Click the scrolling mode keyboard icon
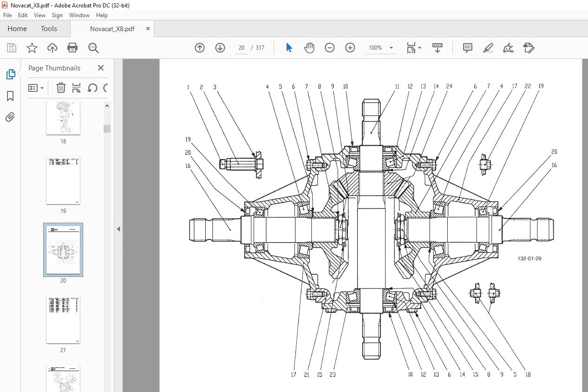This screenshot has width=588, height=392. click(x=438, y=48)
